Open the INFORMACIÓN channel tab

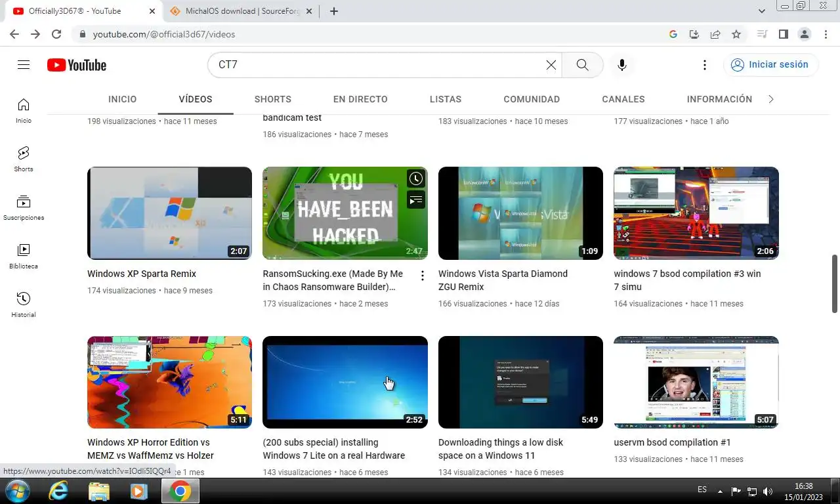click(719, 99)
